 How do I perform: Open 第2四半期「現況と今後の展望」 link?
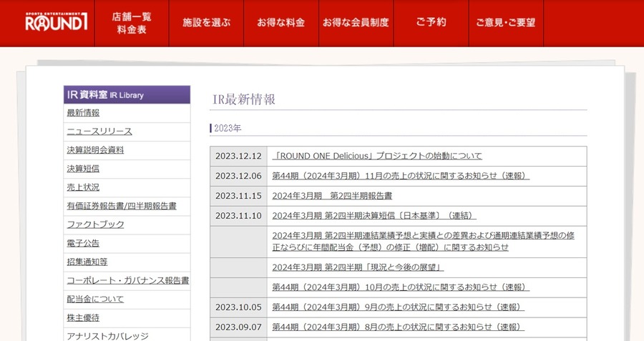pyautogui.click(x=358, y=267)
